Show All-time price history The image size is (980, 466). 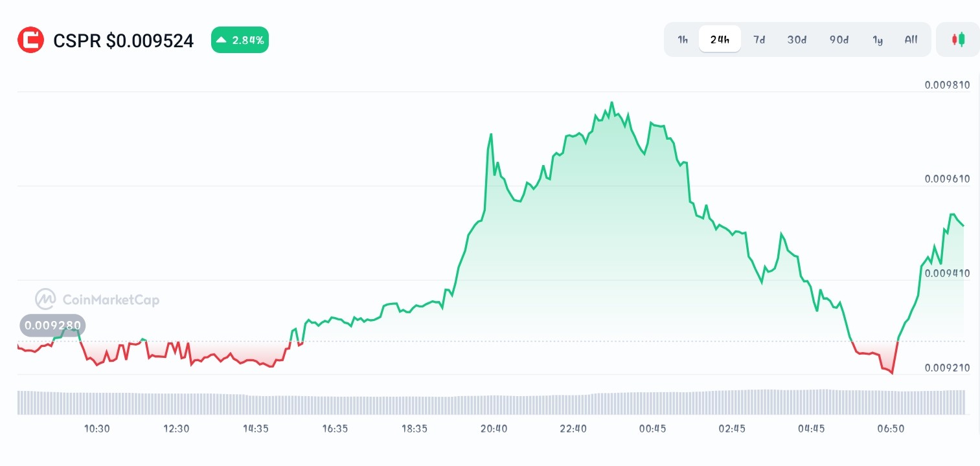tap(911, 39)
